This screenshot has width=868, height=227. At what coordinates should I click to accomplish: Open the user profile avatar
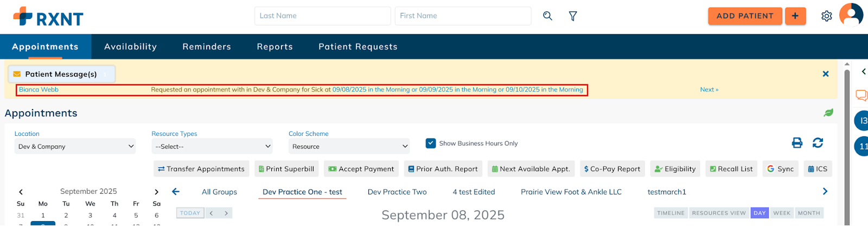(851, 15)
